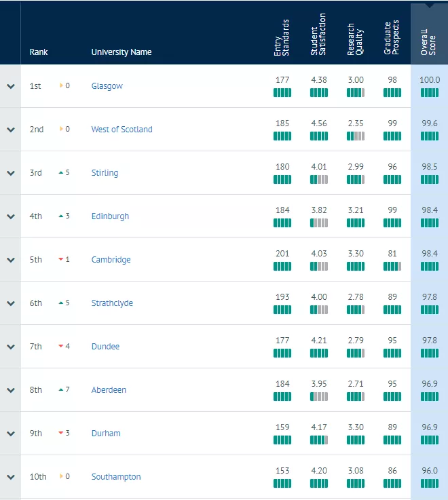448x500 pixels.
Task: Open the West of Scotland link
Action: tap(122, 129)
